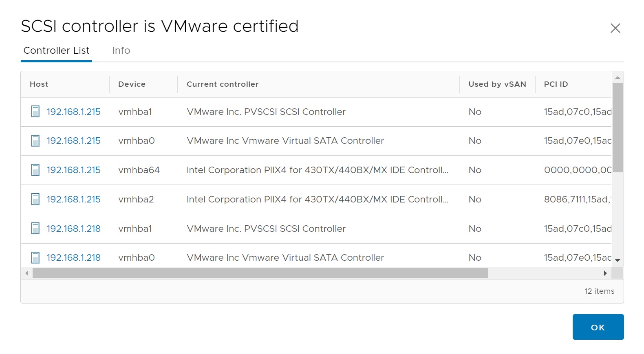Click host icon in vmhba0 row for 192.168.1.218

click(35, 257)
